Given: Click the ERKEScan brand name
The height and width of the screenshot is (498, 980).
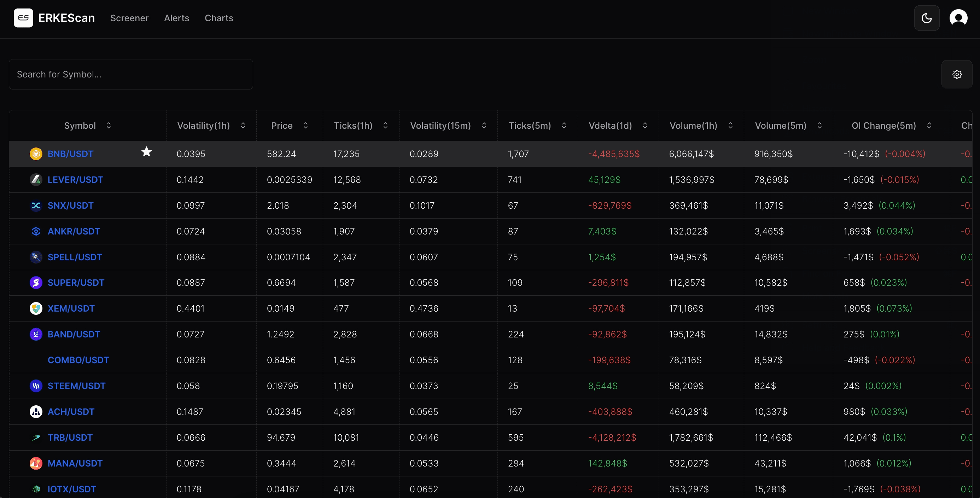Looking at the screenshot, I should [x=66, y=18].
